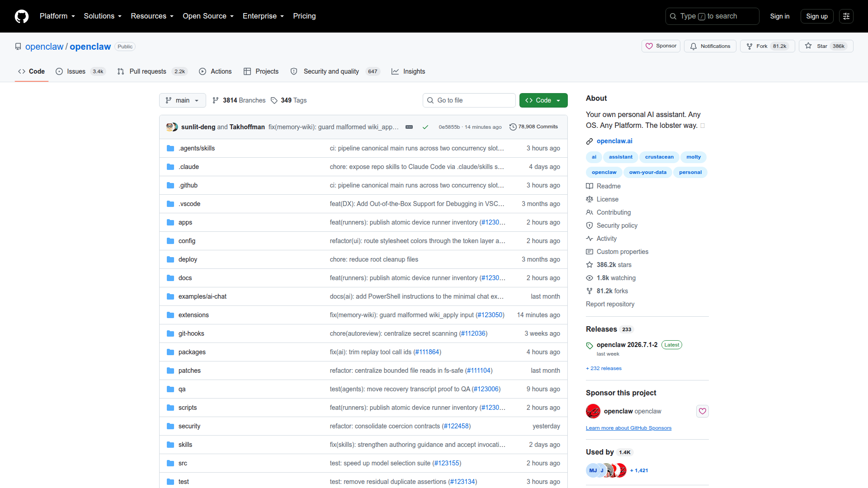
Task: Open the + 1,421 used by link
Action: tap(639, 470)
